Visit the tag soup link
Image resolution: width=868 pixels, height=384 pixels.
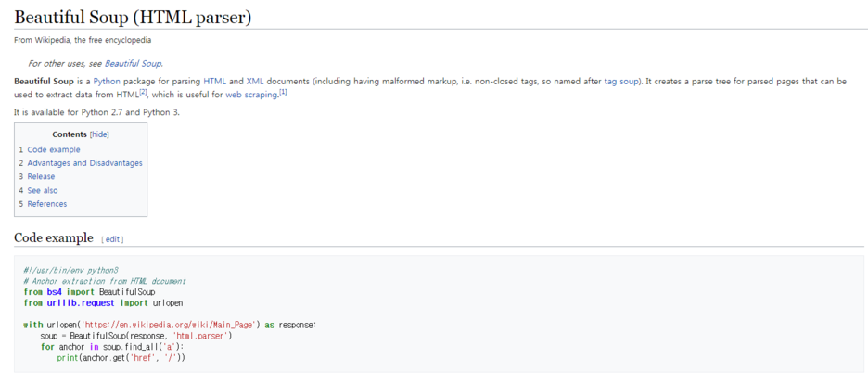621,82
